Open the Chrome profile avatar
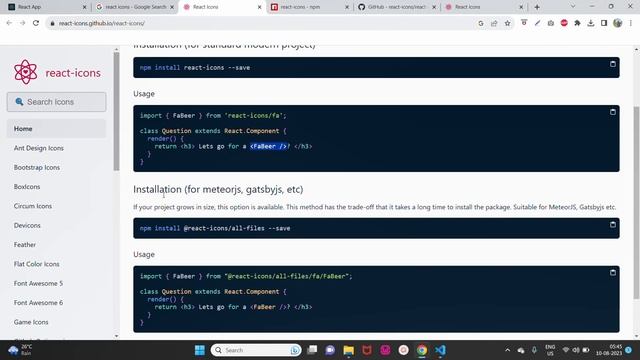Viewport: 640px width, 360px height. [x=618, y=23]
